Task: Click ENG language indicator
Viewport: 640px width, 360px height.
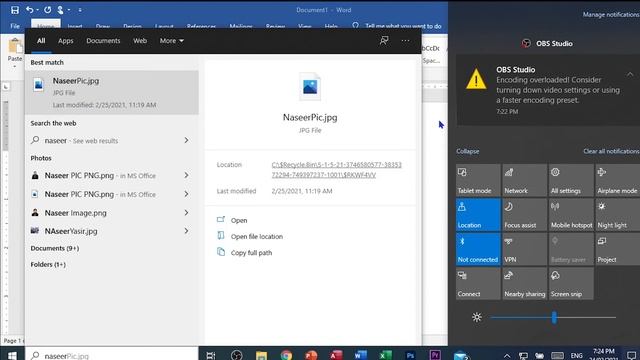Action: (576, 356)
